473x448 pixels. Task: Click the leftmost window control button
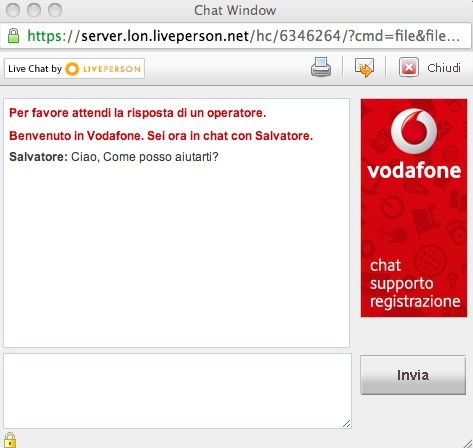pos(13,10)
